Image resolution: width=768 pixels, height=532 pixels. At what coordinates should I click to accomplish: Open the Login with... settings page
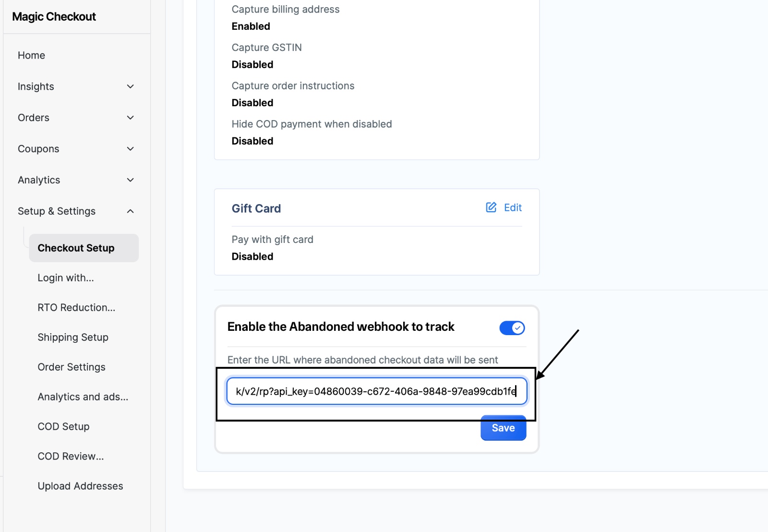66,278
